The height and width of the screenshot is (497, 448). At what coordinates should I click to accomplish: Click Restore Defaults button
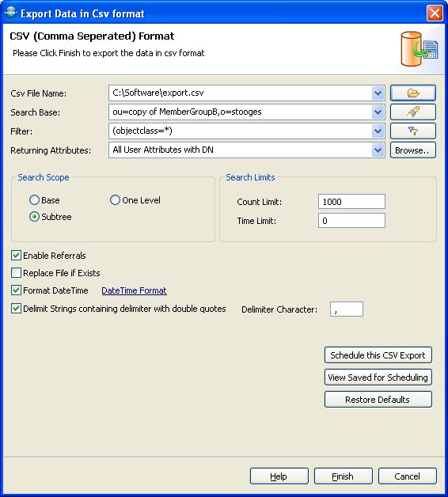pos(378,400)
